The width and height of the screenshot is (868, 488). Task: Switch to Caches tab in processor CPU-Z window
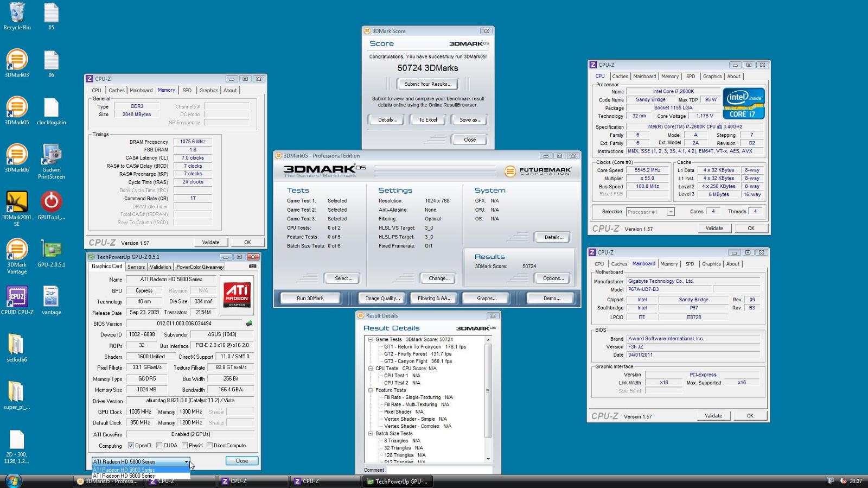(620, 77)
